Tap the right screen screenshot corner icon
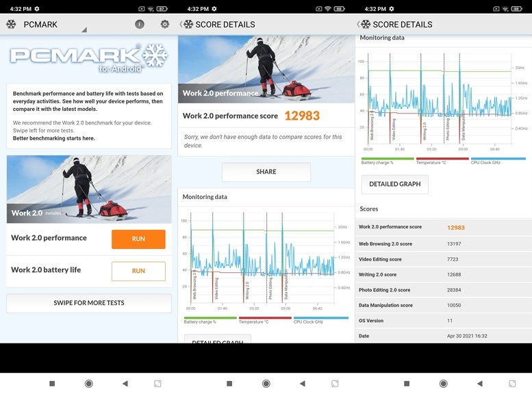 click(x=512, y=384)
